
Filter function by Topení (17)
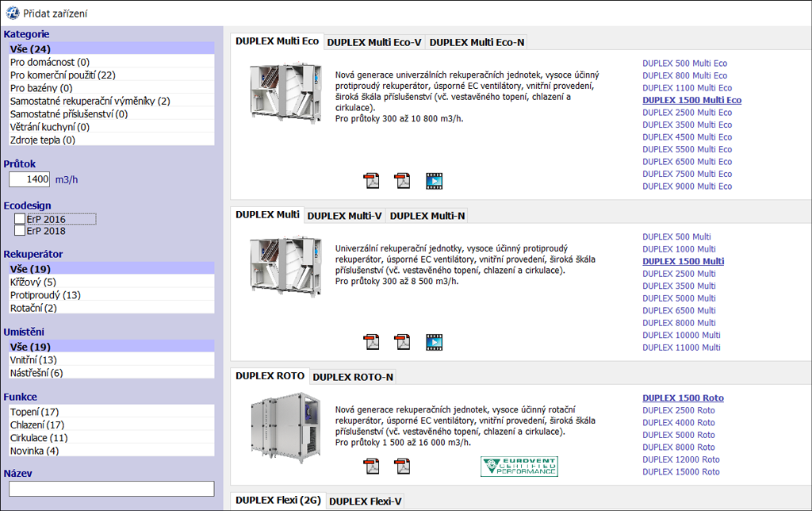(111, 412)
